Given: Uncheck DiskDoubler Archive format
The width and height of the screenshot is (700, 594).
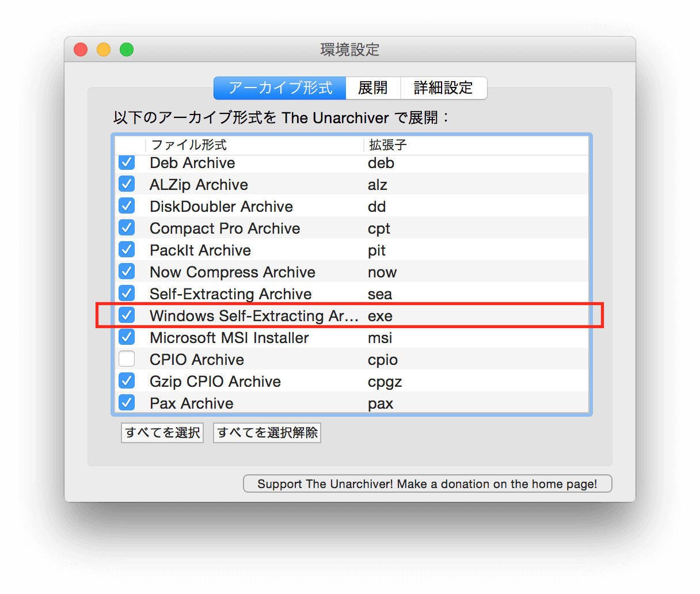Looking at the screenshot, I should (127, 206).
